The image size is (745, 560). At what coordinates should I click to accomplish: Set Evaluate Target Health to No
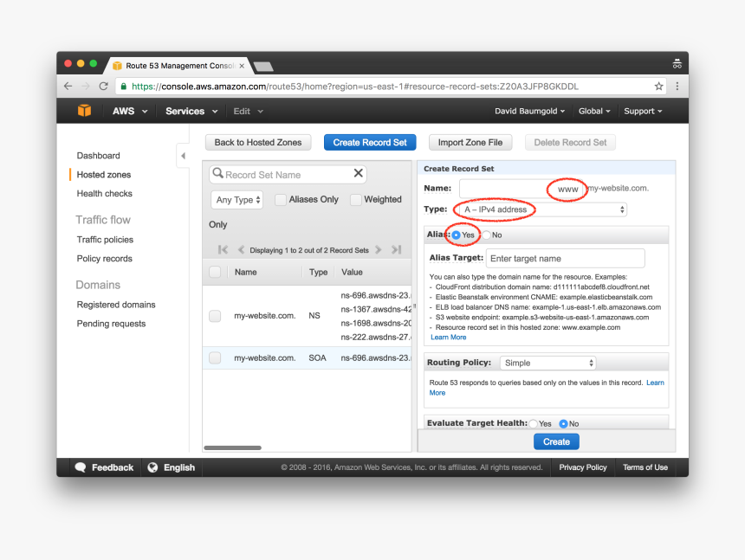(x=563, y=424)
